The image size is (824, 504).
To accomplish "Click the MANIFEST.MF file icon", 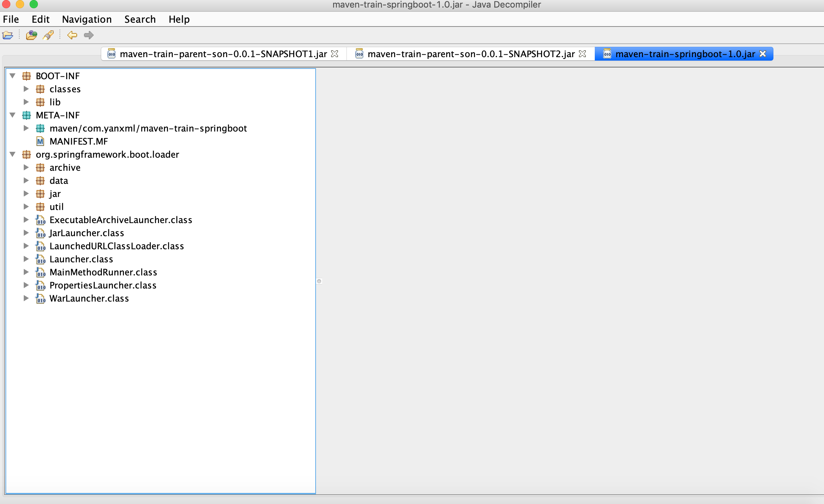I will click(x=40, y=141).
